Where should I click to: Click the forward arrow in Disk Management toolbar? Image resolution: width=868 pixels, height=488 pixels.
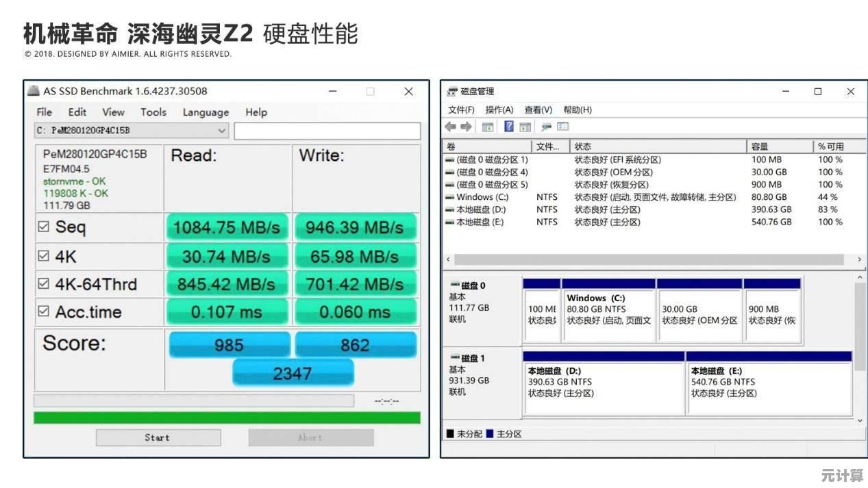coord(466,127)
